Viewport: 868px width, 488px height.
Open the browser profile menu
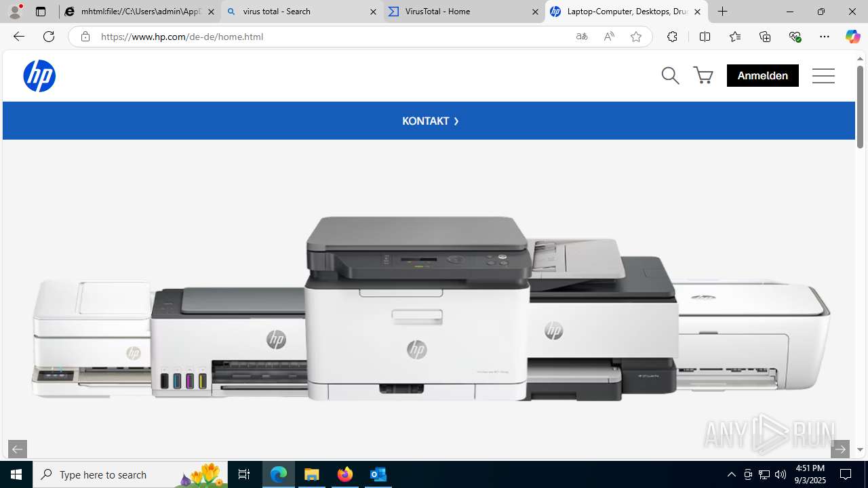[x=15, y=12]
